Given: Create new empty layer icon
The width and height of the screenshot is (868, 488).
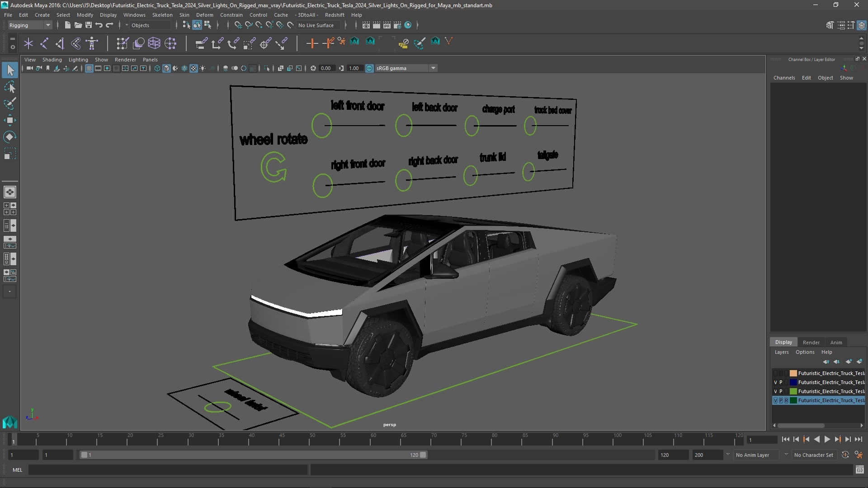Looking at the screenshot, I should [849, 361].
